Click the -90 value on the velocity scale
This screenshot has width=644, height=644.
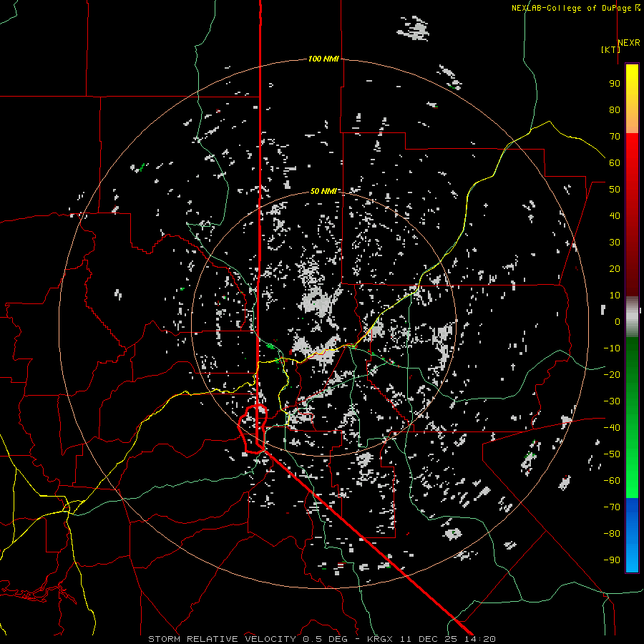pos(612,560)
